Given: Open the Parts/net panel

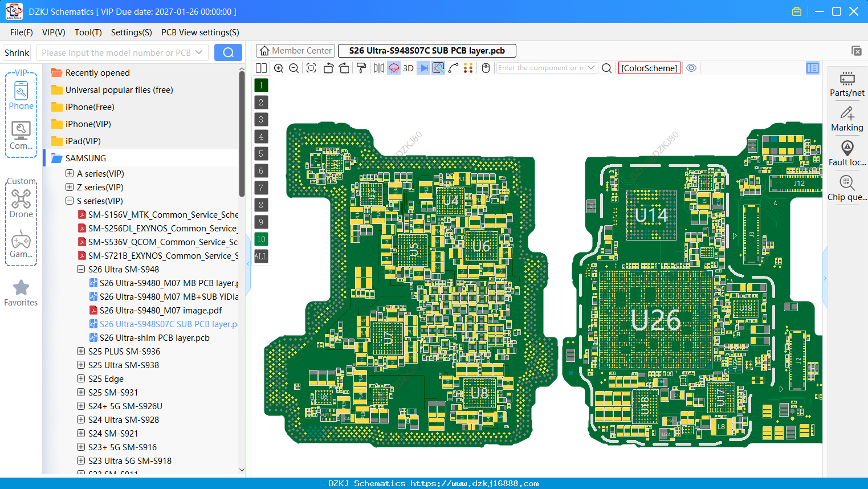Looking at the screenshot, I should pos(847,84).
